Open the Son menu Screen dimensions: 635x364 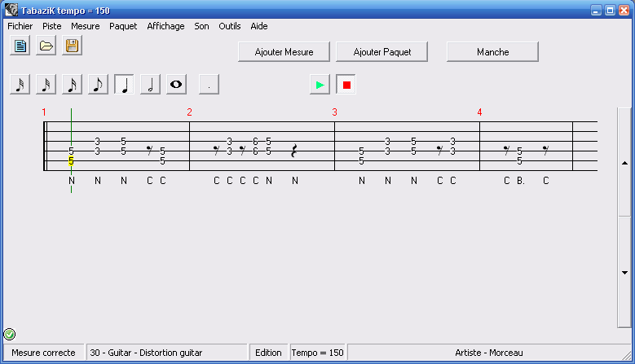pos(201,26)
